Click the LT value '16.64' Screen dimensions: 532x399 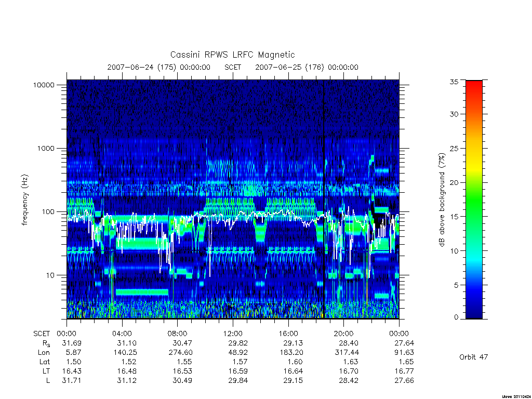coord(293,371)
